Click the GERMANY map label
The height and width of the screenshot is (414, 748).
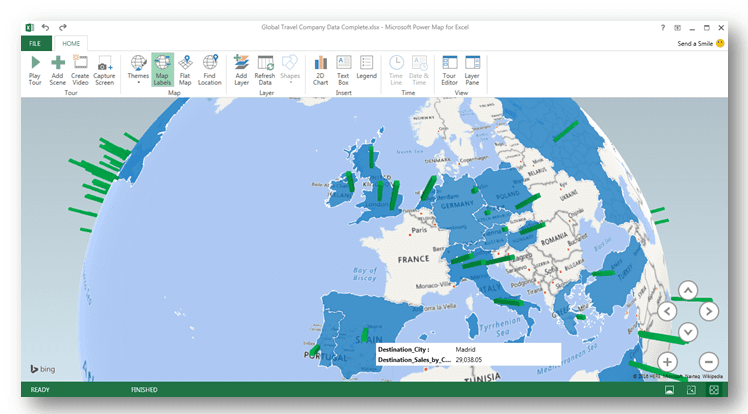tap(457, 205)
